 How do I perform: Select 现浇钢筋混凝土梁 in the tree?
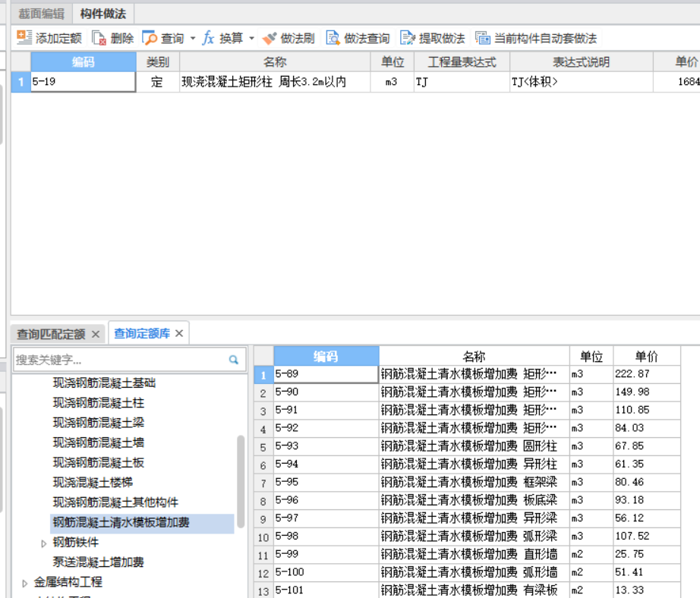pyautogui.click(x=99, y=423)
